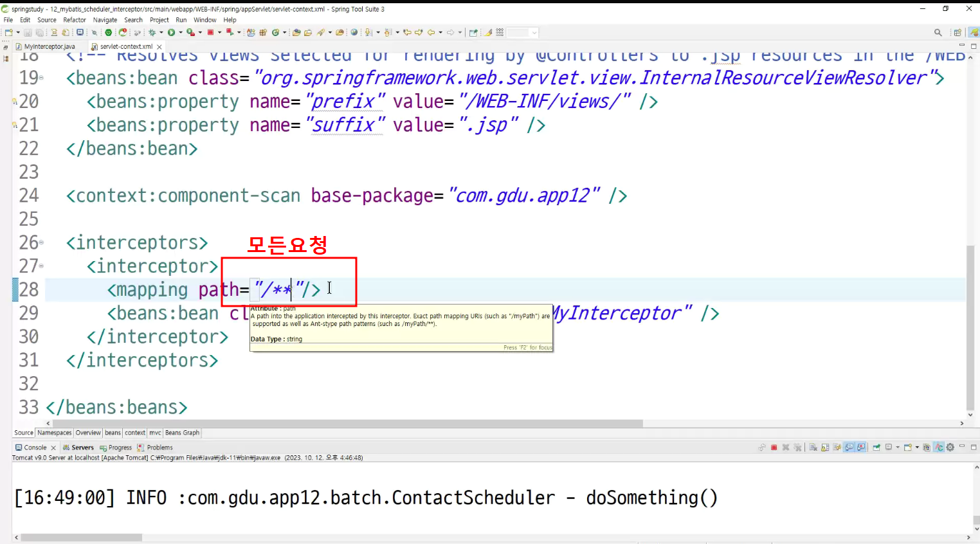Toggle the console highlight Ac icon
The width and height of the screenshot is (980, 544).
(939, 448)
